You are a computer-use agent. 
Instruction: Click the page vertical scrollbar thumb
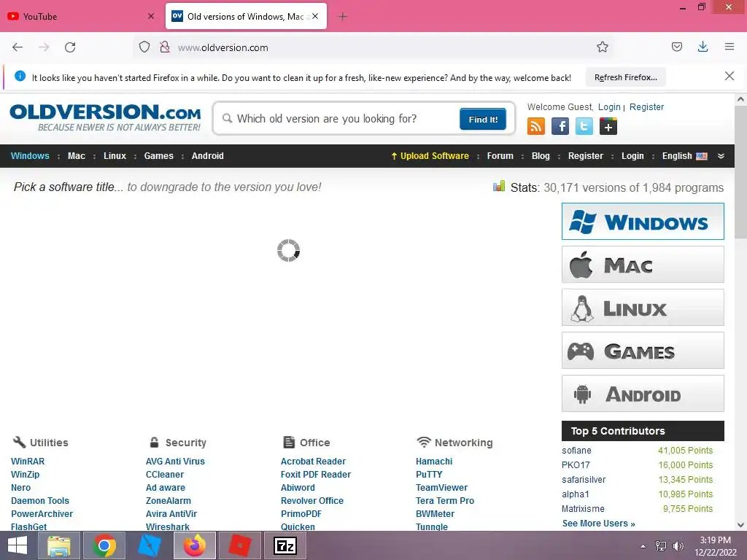click(740, 172)
